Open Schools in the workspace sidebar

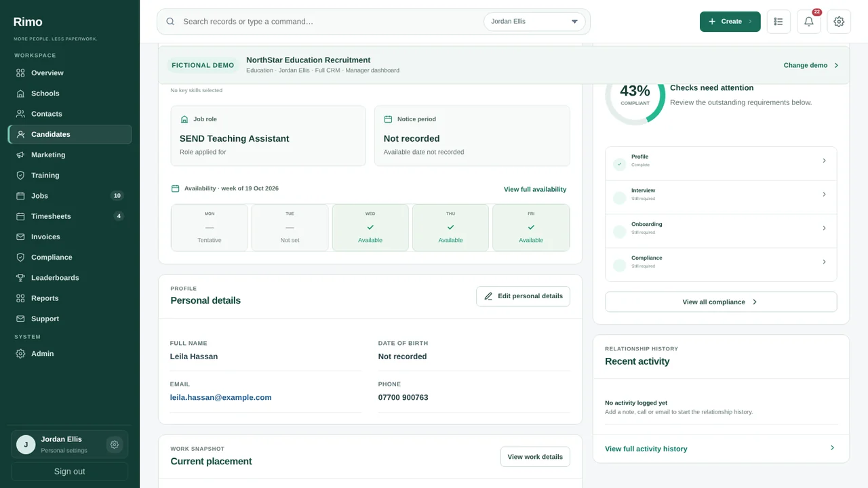70,94
